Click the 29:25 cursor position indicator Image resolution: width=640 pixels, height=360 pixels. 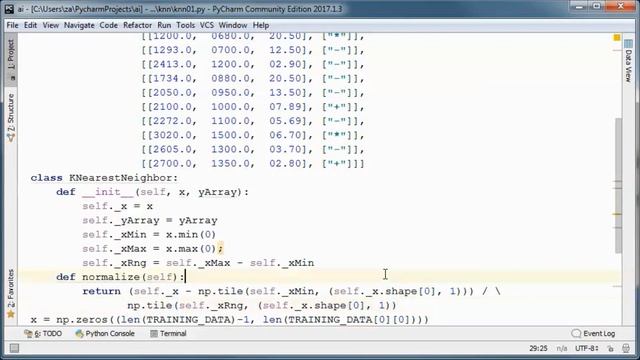pyautogui.click(x=538, y=348)
